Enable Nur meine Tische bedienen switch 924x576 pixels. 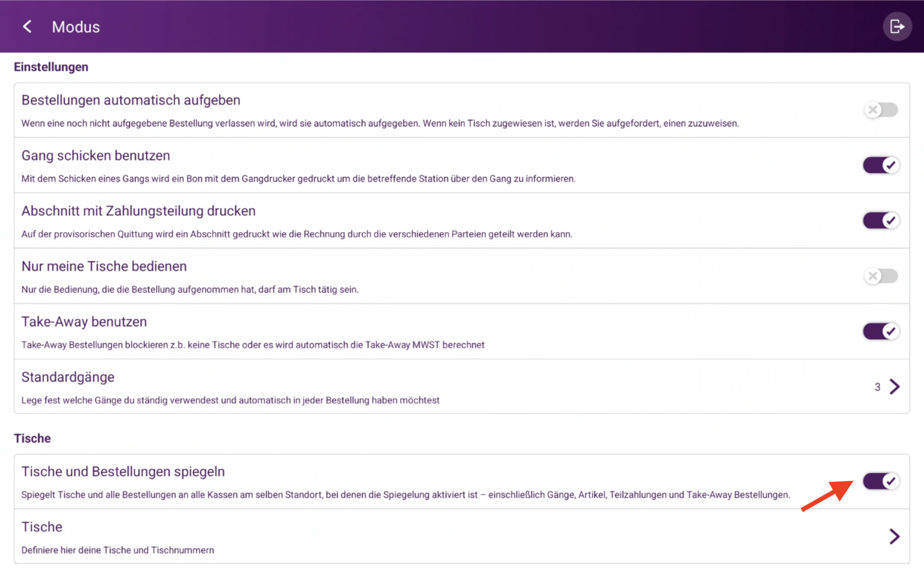(880, 276)
